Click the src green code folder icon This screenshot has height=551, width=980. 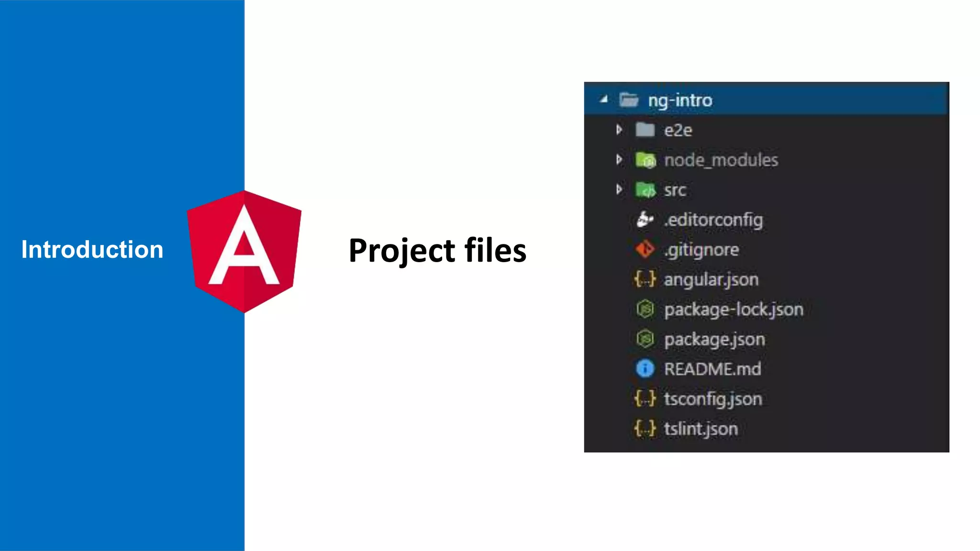645,190
